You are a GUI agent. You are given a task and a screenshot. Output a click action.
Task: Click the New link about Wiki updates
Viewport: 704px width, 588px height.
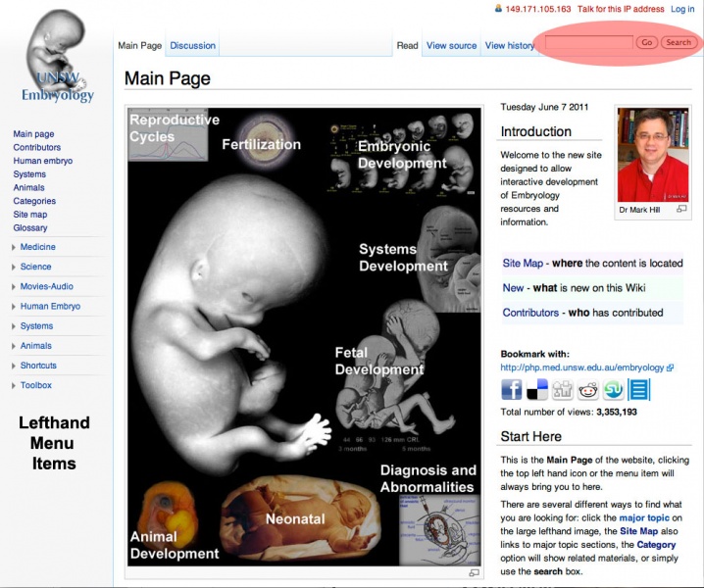coord(513,288)
